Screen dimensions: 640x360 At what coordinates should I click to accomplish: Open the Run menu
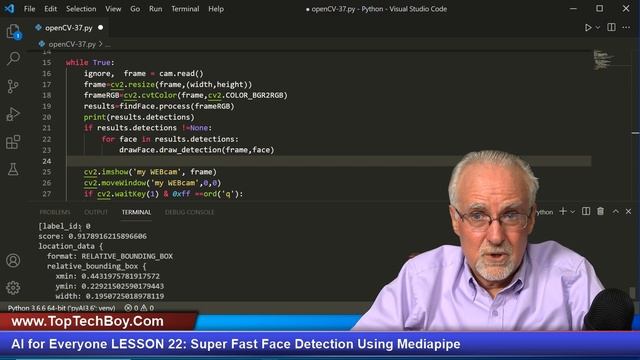(x=156, y=9)
